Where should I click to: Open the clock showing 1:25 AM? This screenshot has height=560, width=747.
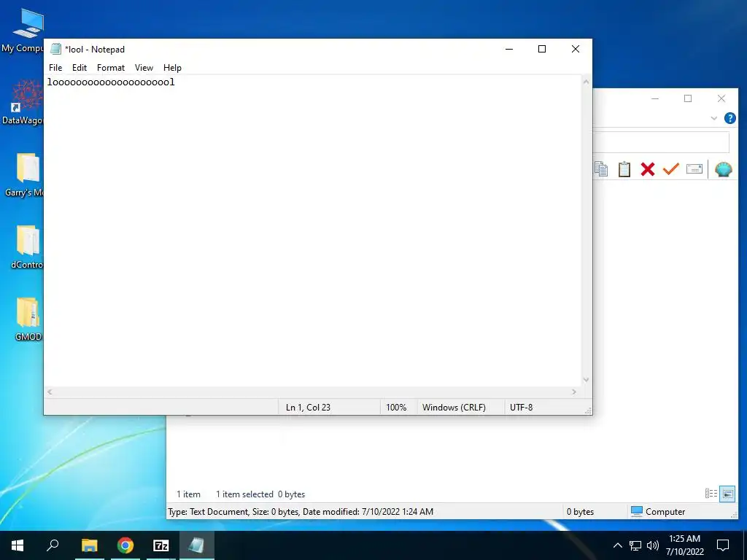684,545
